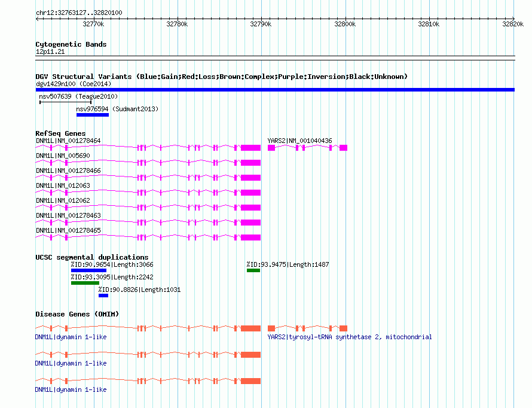Image resolution: width=532 pixels, height=408 pixels.
Task: Select the %ID:90.8826|Length:1031 label
Action: point(139,290)
